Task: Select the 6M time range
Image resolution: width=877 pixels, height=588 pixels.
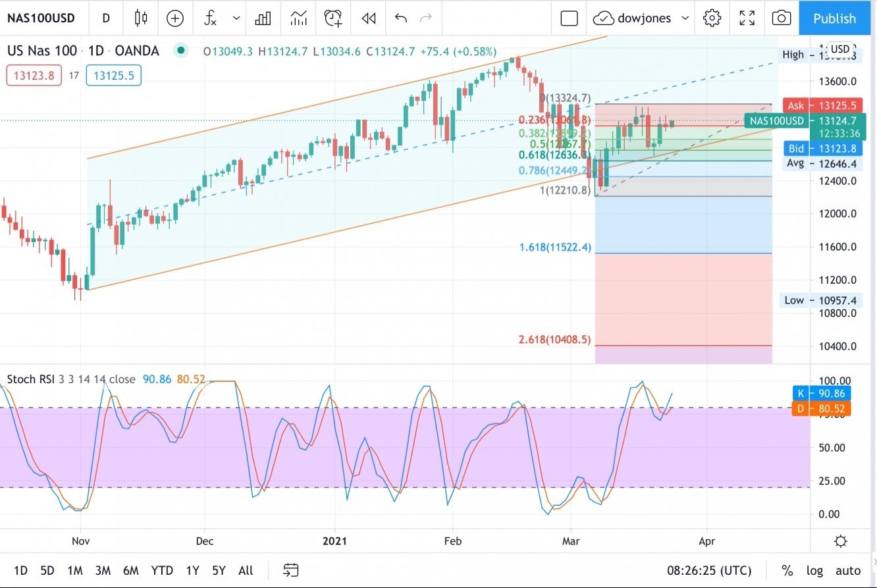Action: (x=130, y=570)
